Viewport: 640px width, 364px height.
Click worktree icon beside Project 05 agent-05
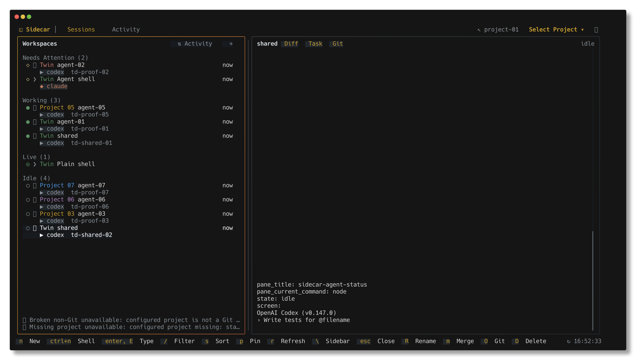pos(35,108)
